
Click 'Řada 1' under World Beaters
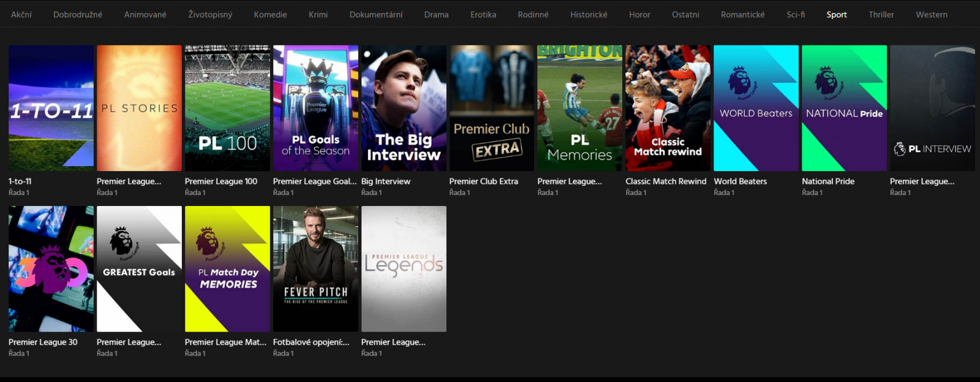click(724, 193)
